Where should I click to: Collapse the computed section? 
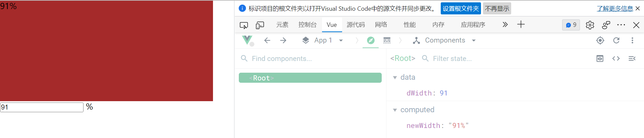(x=395, y=110)
